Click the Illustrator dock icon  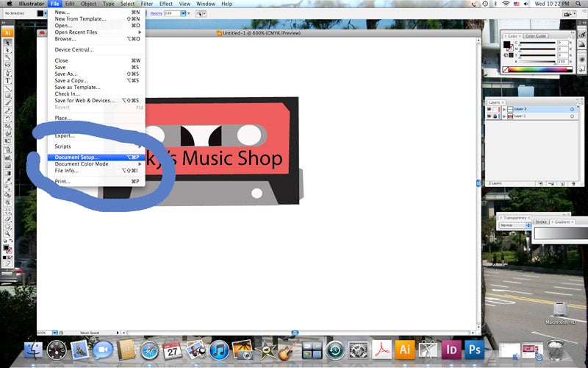tap(404, 348)
